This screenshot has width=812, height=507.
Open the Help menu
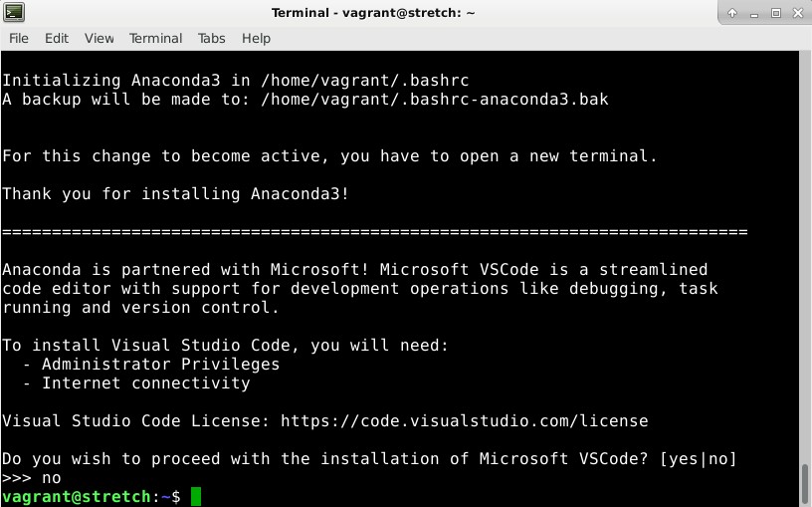256,39
